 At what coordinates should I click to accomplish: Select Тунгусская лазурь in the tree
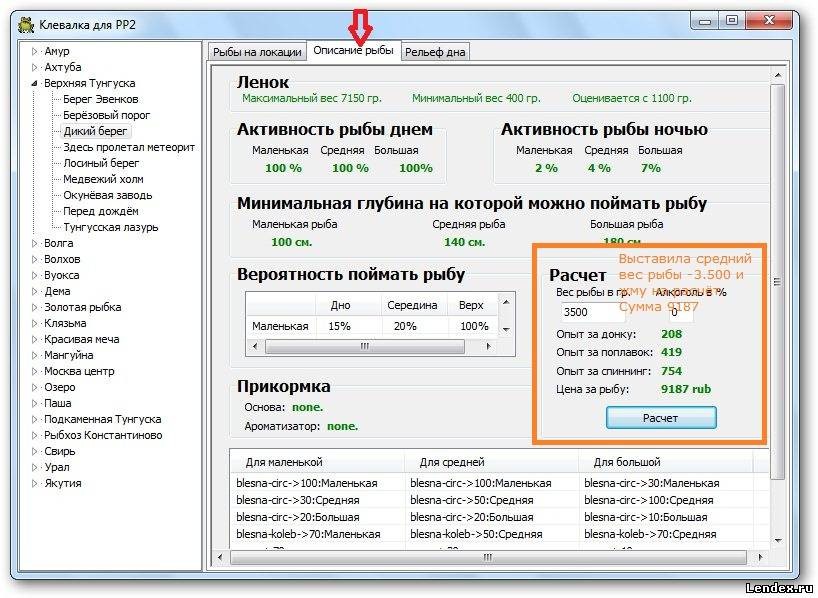[x=111, y=227]
